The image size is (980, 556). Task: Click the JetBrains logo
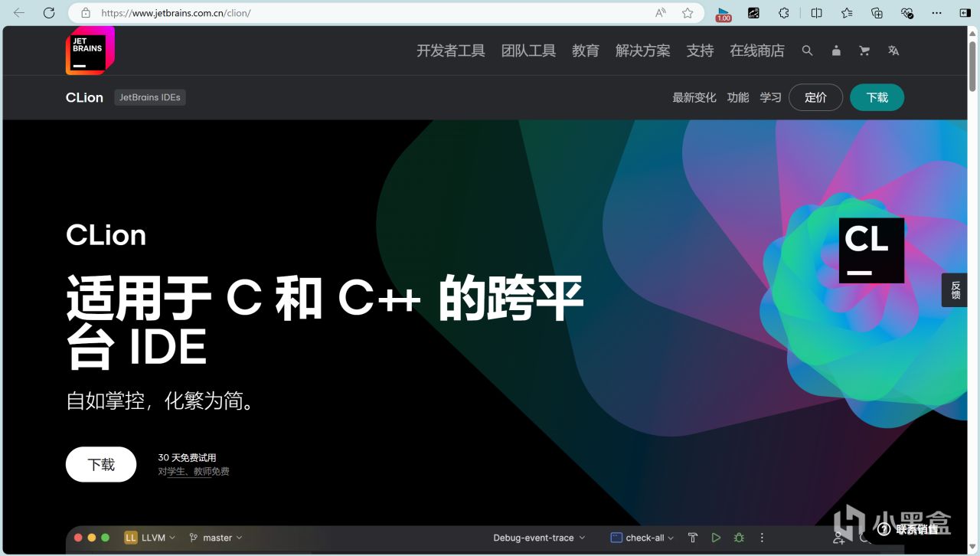[x=90, y=51]
